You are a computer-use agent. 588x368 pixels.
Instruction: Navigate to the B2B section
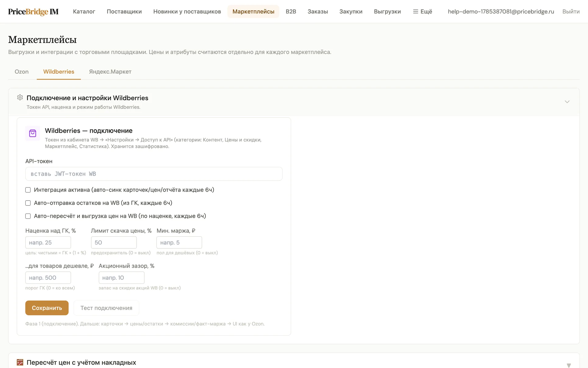pos(291,12)
